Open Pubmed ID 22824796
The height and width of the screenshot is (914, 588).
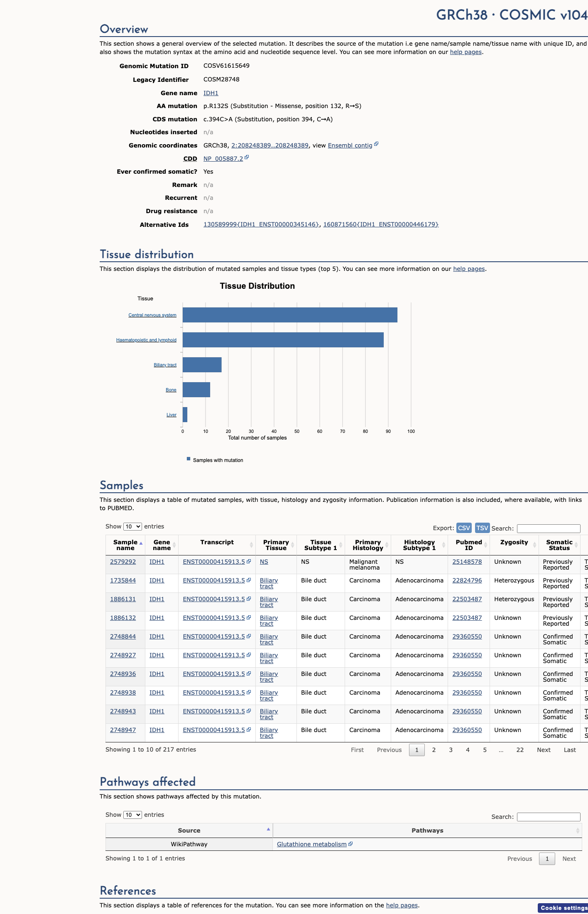(467, 580)
